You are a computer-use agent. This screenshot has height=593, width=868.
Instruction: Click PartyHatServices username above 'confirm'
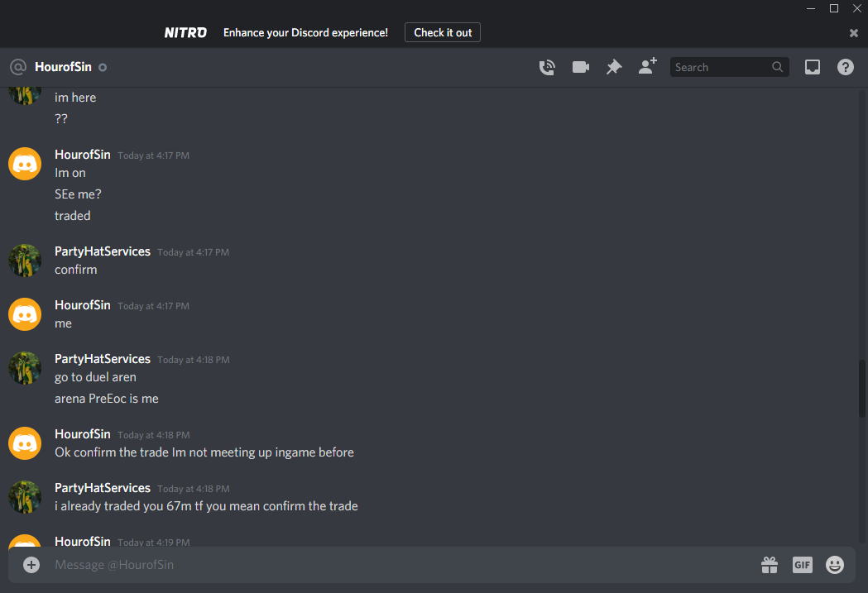point(103,251)
